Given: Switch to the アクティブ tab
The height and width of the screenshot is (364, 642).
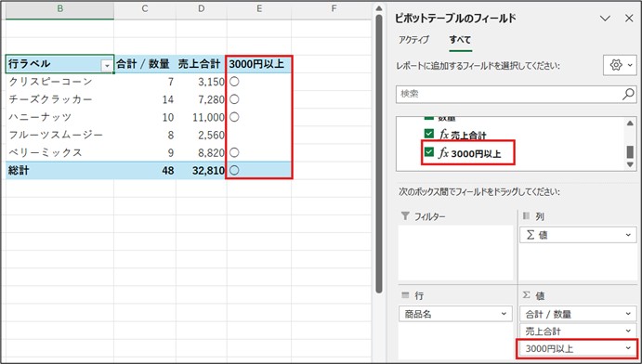Looking at the screenshot, I should click(x=414, y=40).
